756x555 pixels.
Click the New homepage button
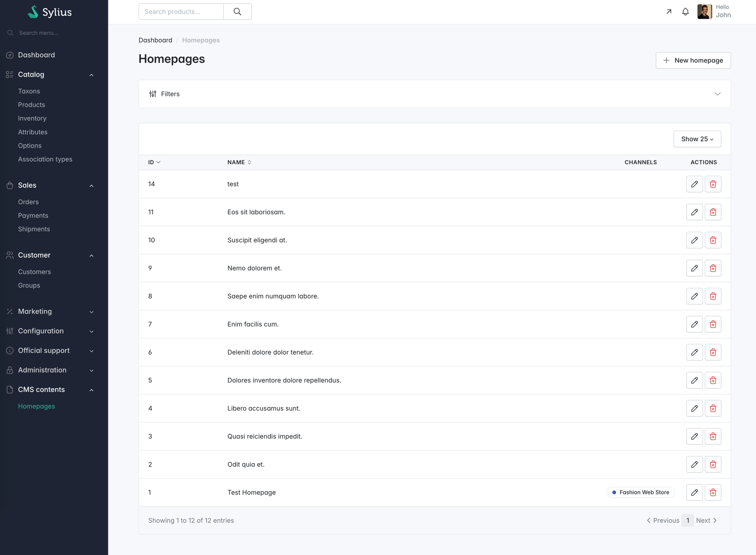pyautogui.click(x=693, y=60)
